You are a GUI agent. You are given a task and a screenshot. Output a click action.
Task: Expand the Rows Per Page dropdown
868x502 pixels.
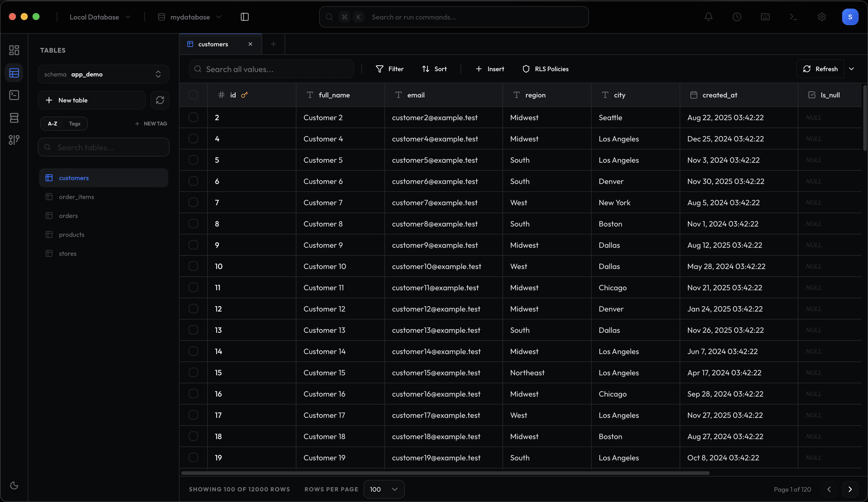(x=383, y=489)
